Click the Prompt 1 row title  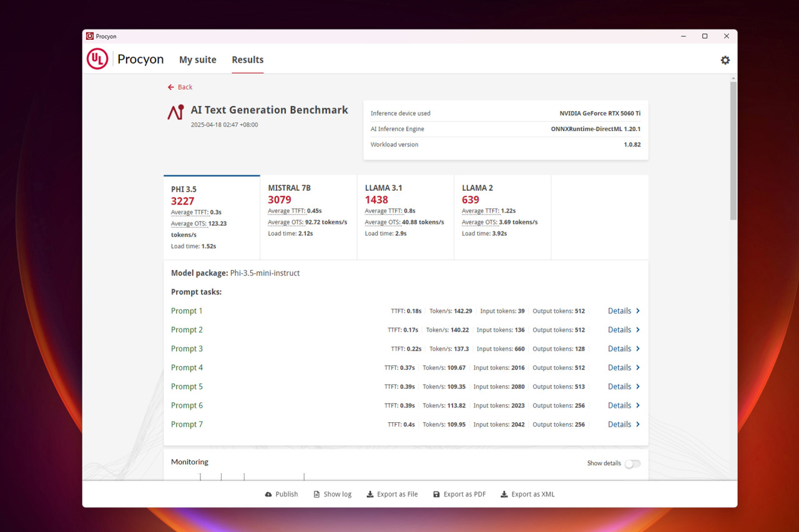pyautogui.click(x=187, y=311)
